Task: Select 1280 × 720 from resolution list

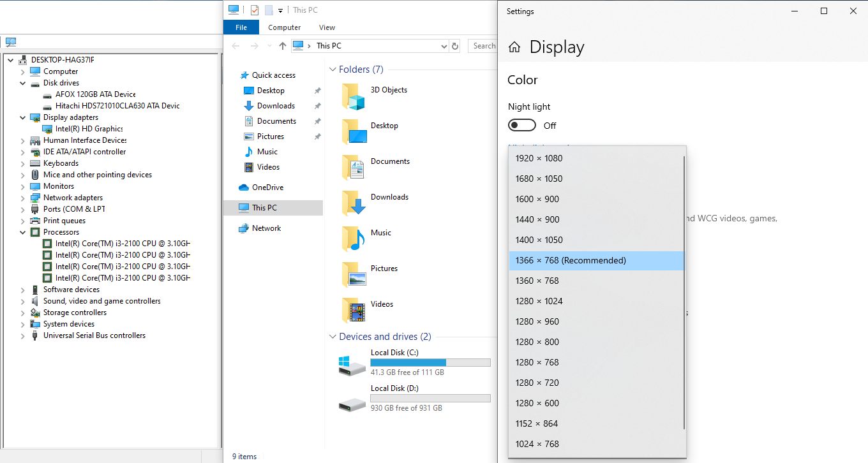Action: point(537,383)
